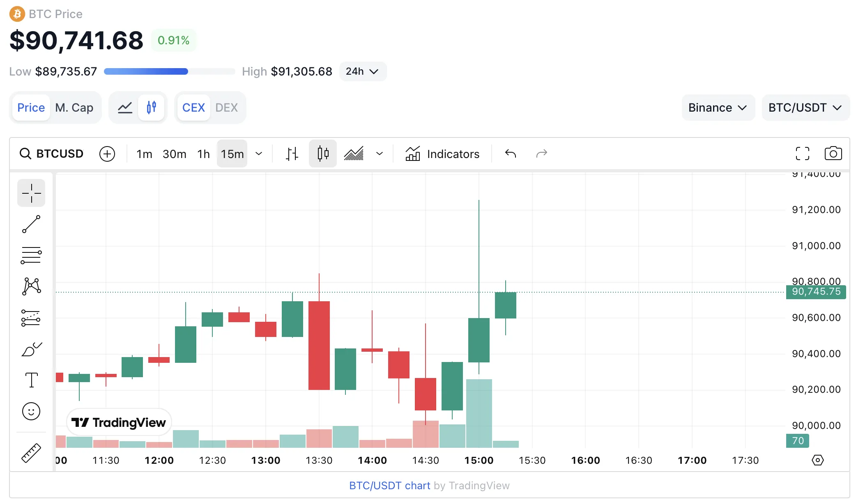Viewport: 856px width, 504px height.
Task: Select the ruler measure tool
Action: pos(31,453)
